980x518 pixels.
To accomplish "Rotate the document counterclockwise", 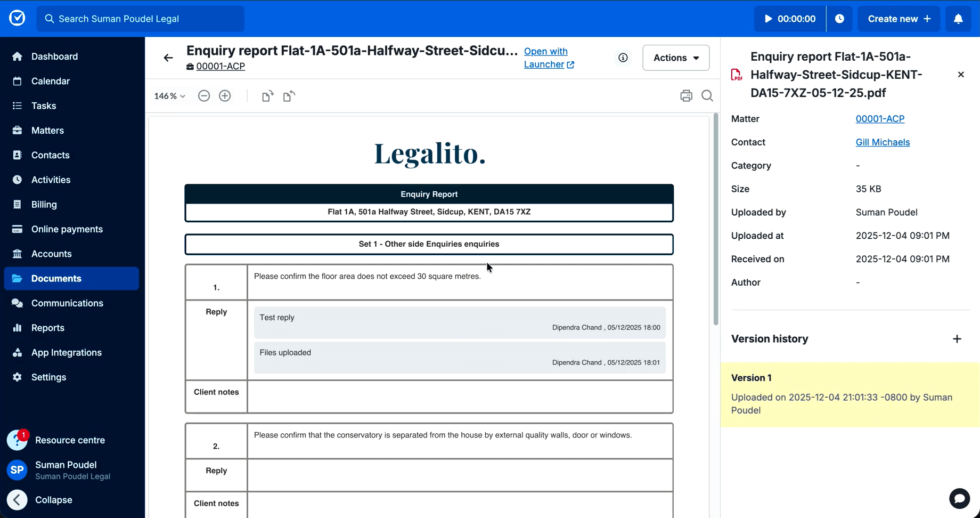I will click(289, 96).
